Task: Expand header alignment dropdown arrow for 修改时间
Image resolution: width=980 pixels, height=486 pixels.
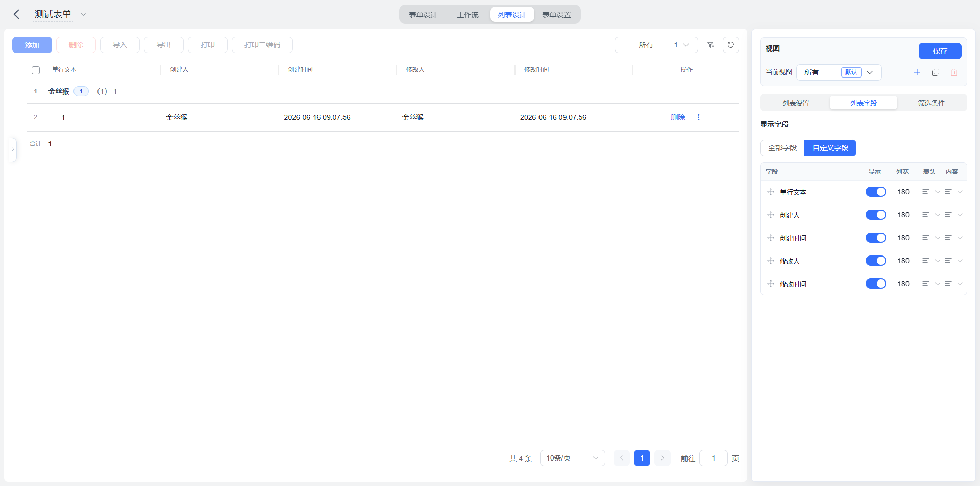Action: pos(938,284)
